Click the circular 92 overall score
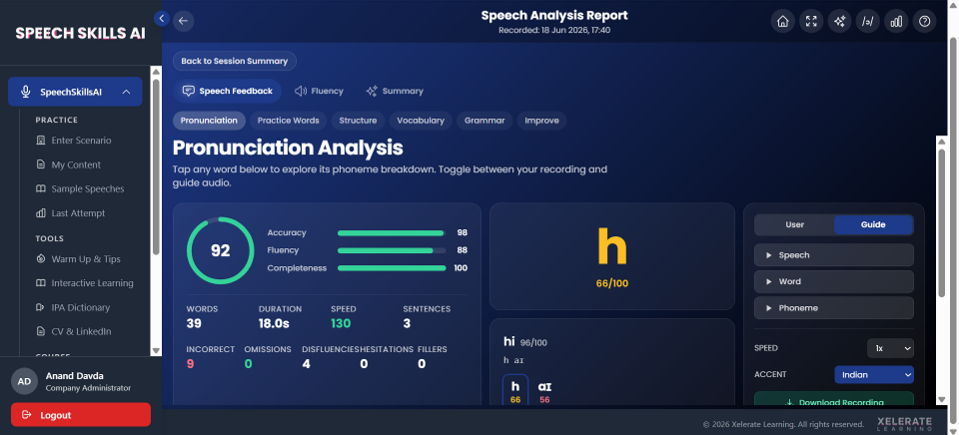The height and width of the screenshot is (435, 959). [220, 250]
